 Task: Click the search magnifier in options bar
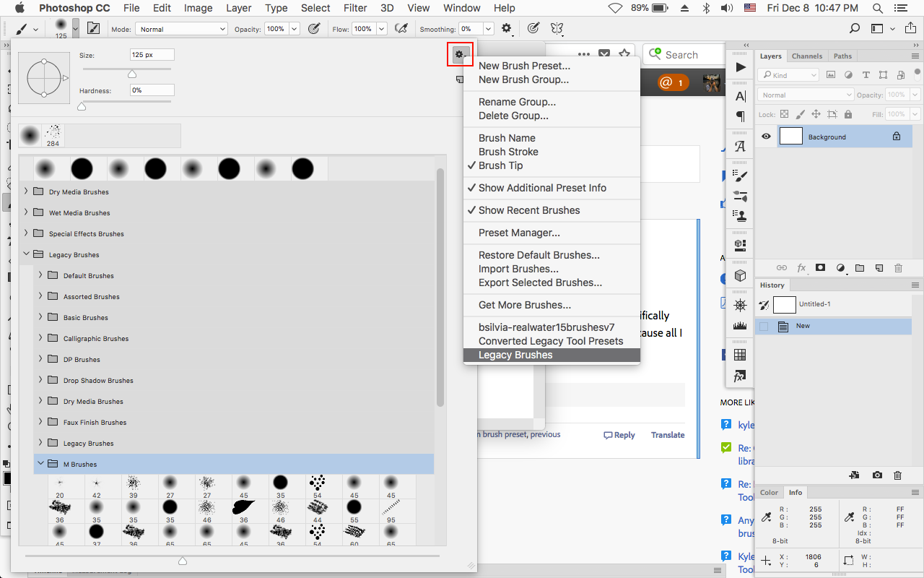click(x=855, y=29)
